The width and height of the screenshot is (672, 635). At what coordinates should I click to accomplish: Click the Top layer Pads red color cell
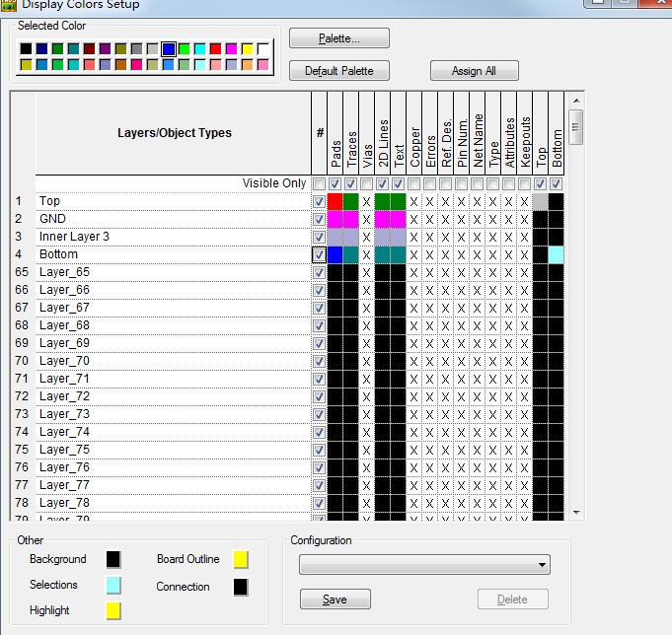335,202
